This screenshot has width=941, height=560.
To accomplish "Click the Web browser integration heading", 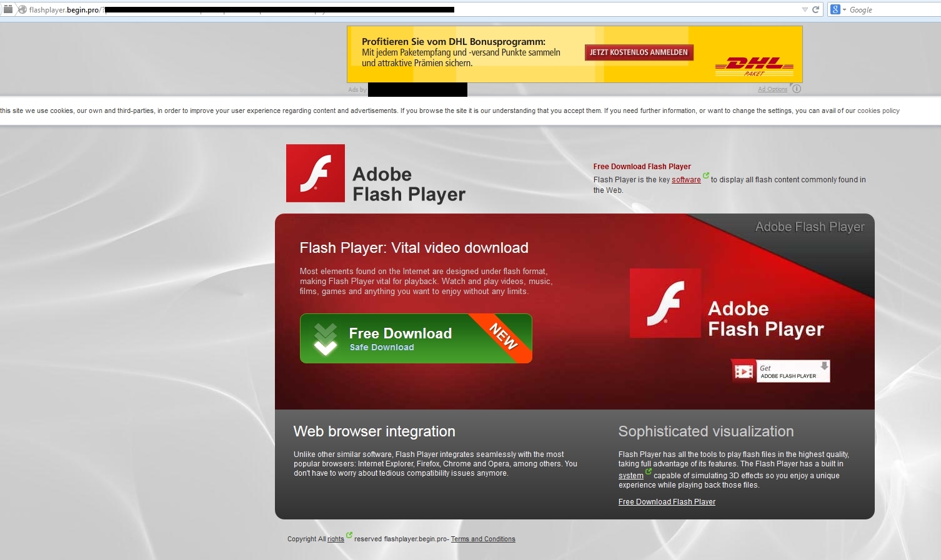I will 374,431.
